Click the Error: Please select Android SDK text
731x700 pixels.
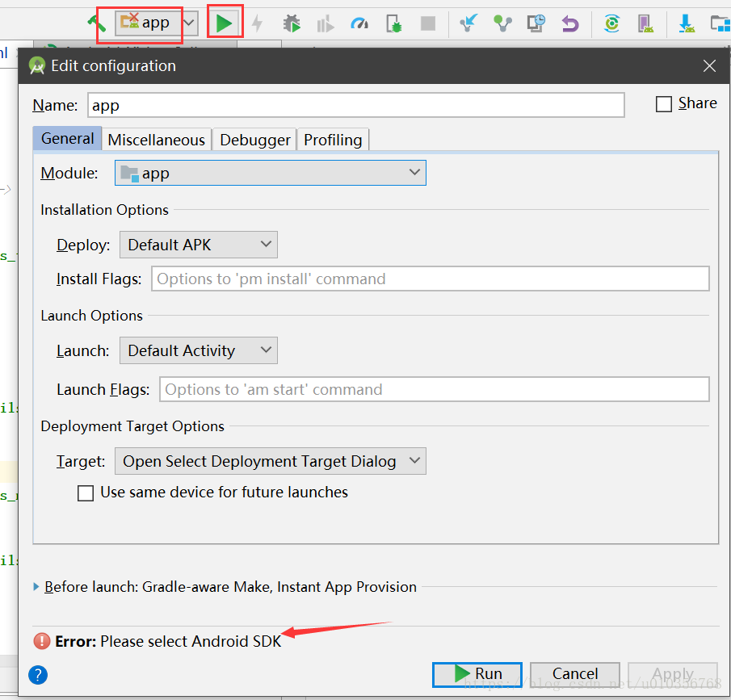click(168, 641)
